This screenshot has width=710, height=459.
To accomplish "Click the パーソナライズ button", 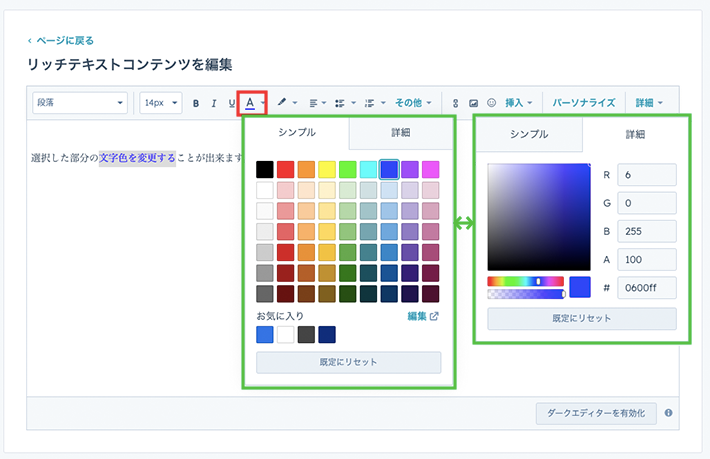I will (x=584, y=103).
